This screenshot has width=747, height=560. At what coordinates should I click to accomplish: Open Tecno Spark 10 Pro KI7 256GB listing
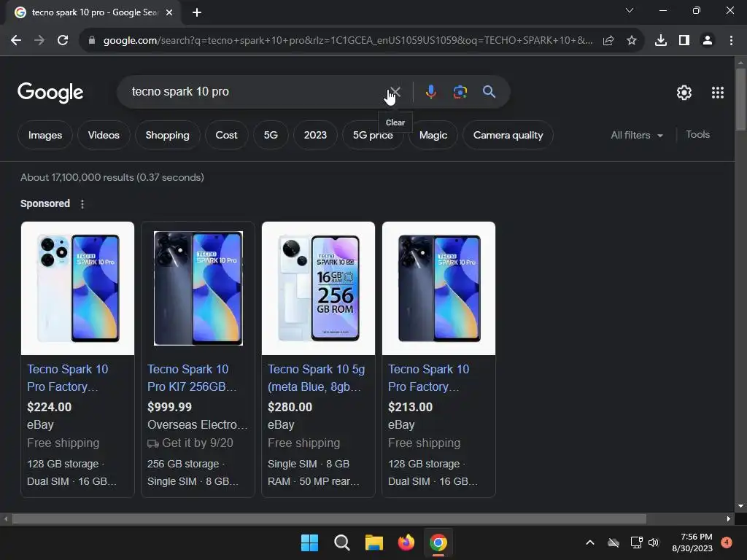click(x=192, y=378)
